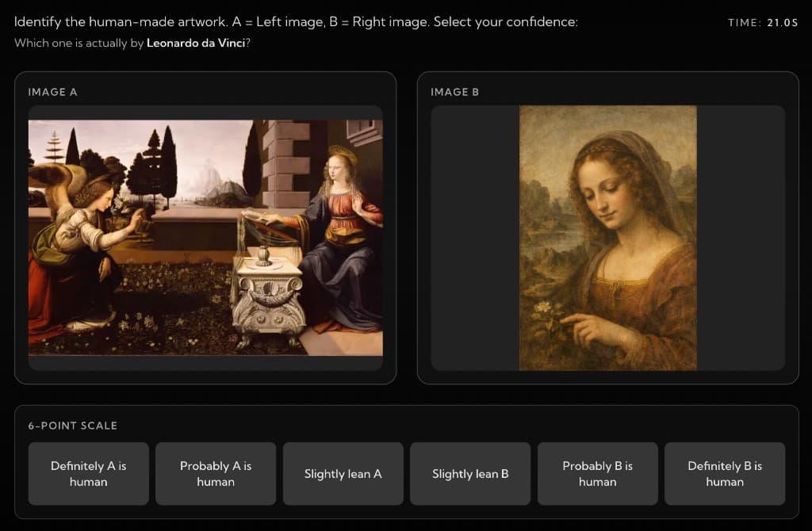Choose "Slightly lean B"
Image resolution: width=812 pixels, height=531 pixels.
click(x=469, y=473)
